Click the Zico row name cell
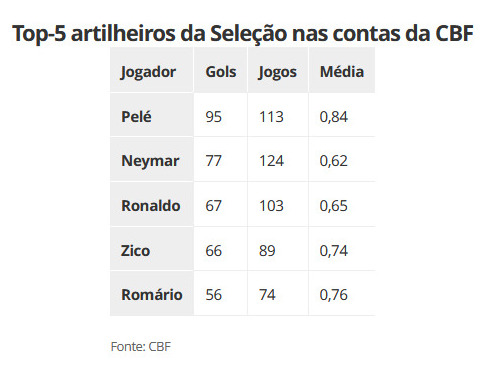Screen dimensions: 490x366 (152, 249)
